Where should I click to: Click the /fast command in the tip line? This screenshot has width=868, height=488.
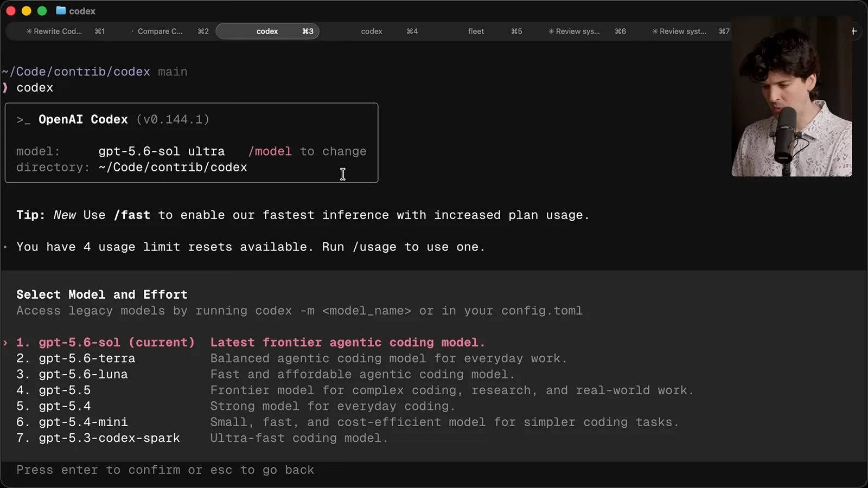pyautogui.click(x=132, y=215)
